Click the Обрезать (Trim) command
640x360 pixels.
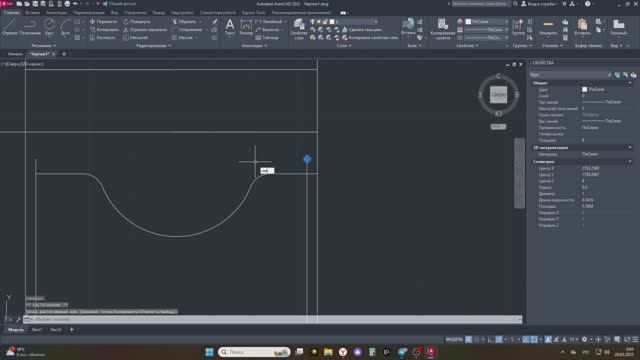pyautogui.click(x=184, y=22)
